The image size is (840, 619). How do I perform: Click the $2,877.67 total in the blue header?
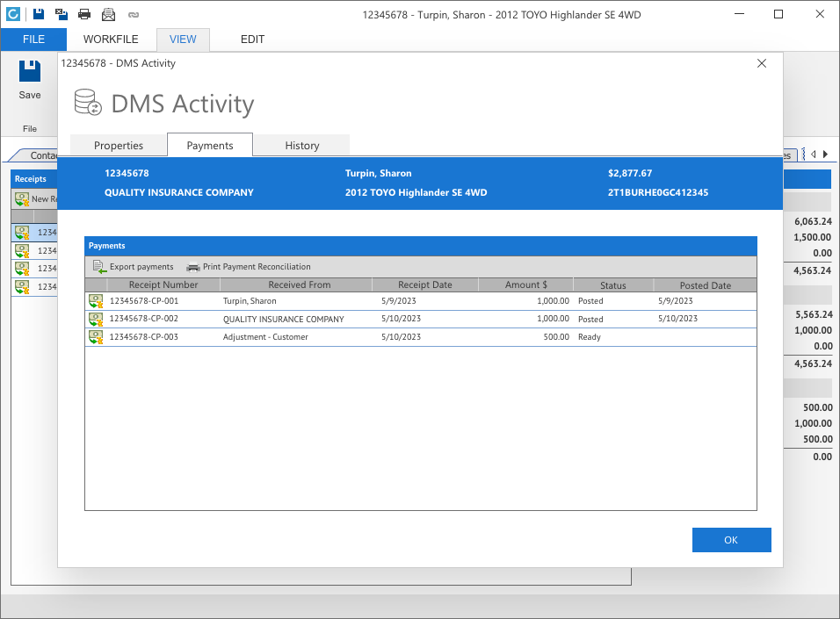coord(630,173)
